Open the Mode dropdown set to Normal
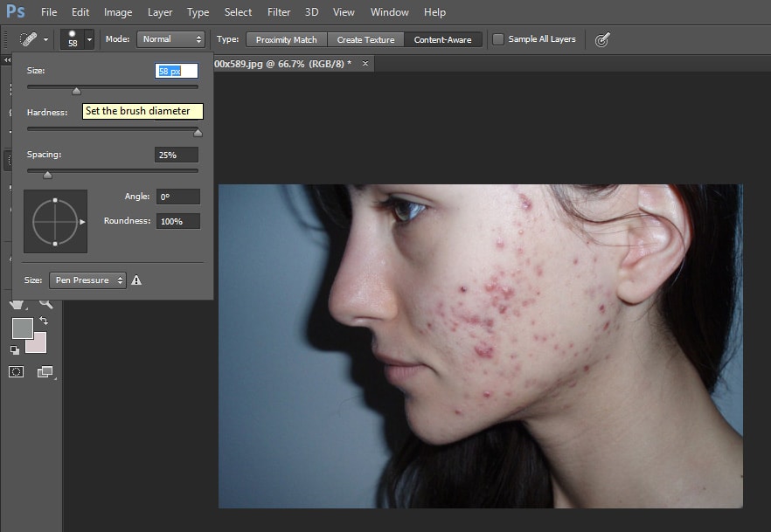The image size is (771, 532). click(x=170, y=39)
